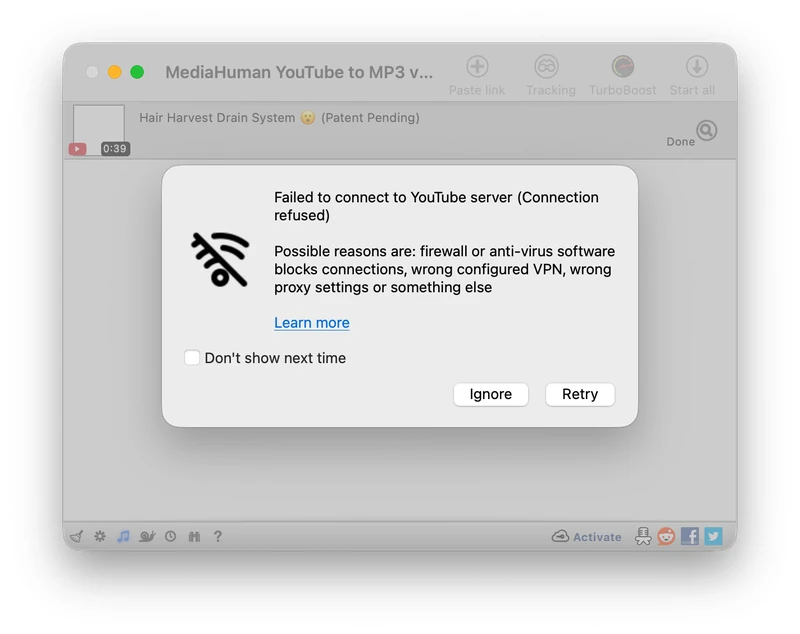
Task: Open the Reddit icon
Action: point(666,536)
